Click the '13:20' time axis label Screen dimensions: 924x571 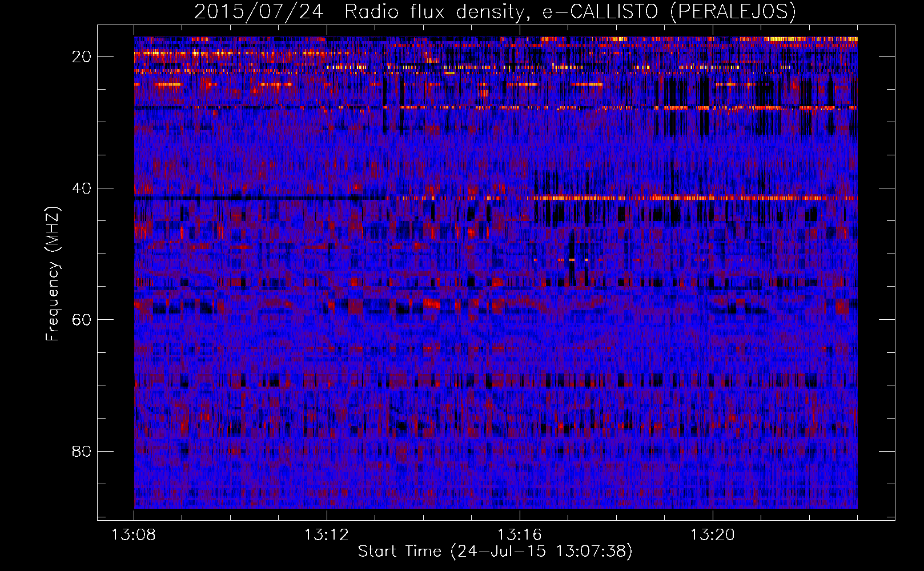tap(713, 535)
